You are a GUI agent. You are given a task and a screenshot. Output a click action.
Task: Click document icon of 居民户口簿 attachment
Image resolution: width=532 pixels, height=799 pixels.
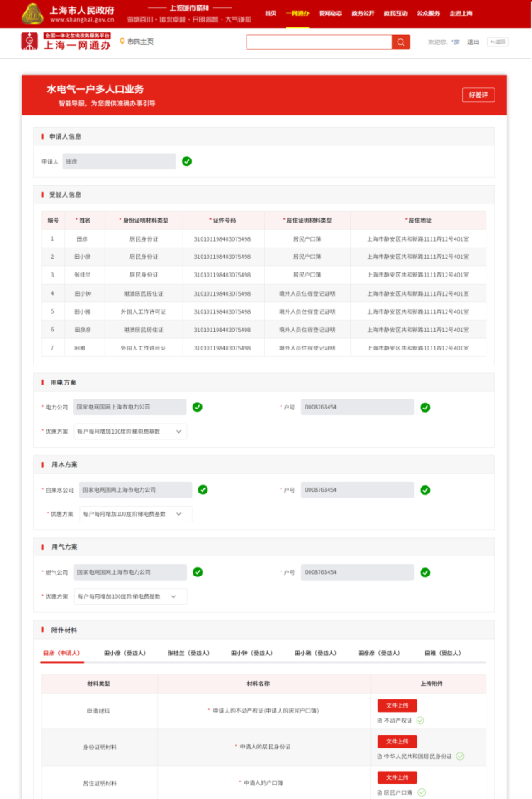(x=379, y=792)
